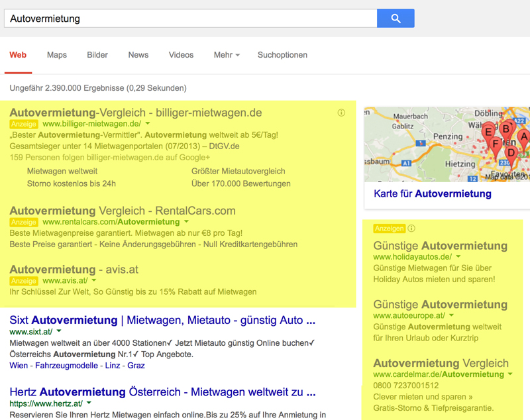The height and width of the screenshot is (420, 530).
Task: Open Sixt Autovermietung result title
Action: (x=162, y=320)
